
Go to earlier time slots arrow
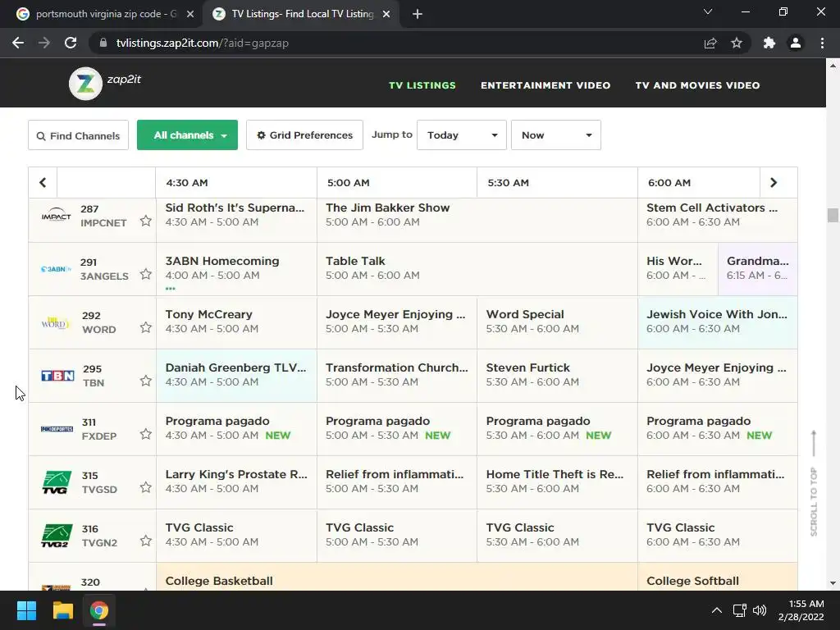(x=43, y=183)
